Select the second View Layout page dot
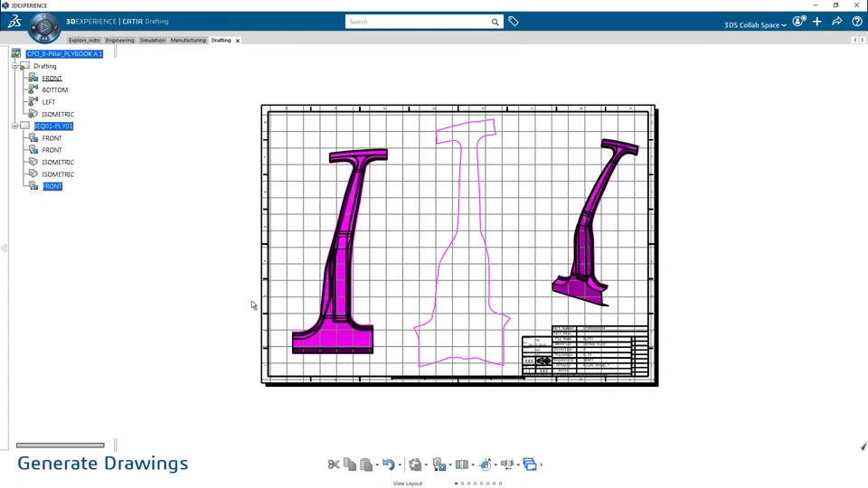 (x=462, y=483)
